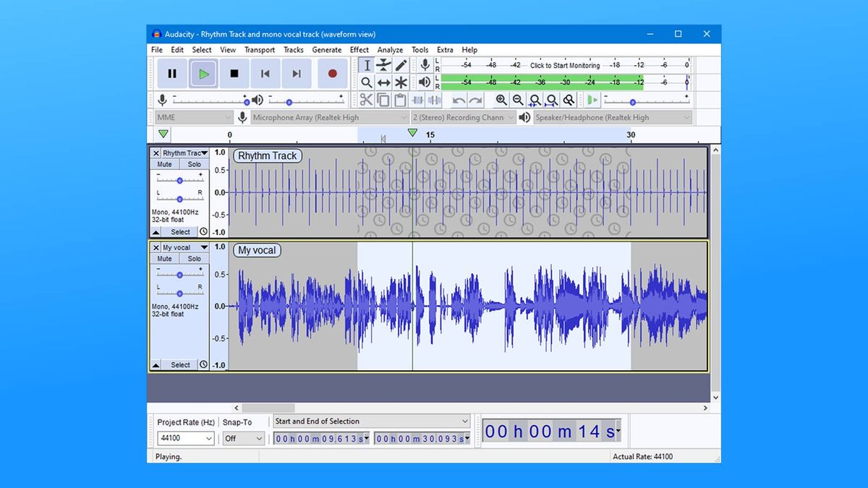The width and height of the screenshot is (868, 488).
Task: Click the Copy icon in the edit toolbar
Action: pyautogui.click(x=383, y=100)
